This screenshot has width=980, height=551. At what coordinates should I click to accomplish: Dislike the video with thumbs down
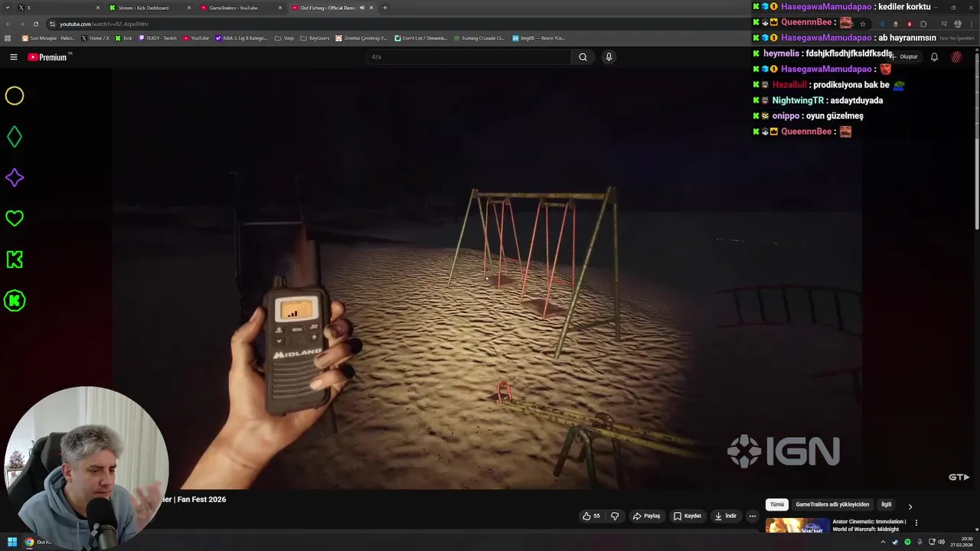tap(615, 516)
